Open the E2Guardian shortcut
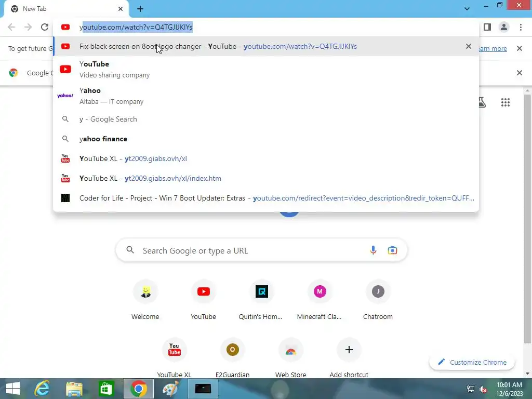 tap(232, 357)
